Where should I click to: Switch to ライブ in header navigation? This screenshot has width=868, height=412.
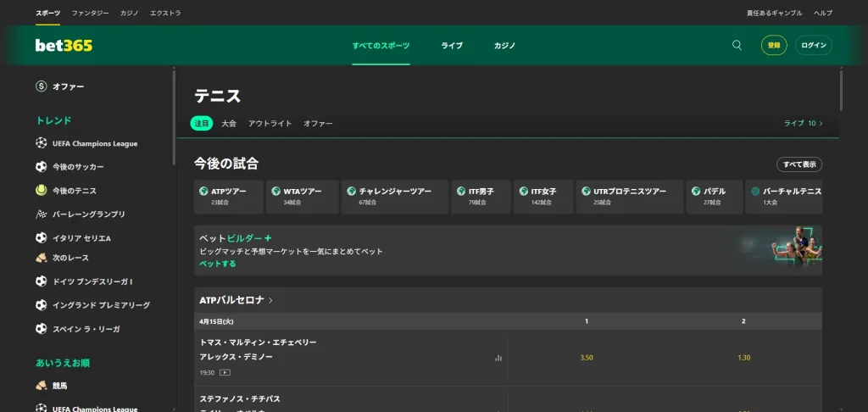(452, 46)
